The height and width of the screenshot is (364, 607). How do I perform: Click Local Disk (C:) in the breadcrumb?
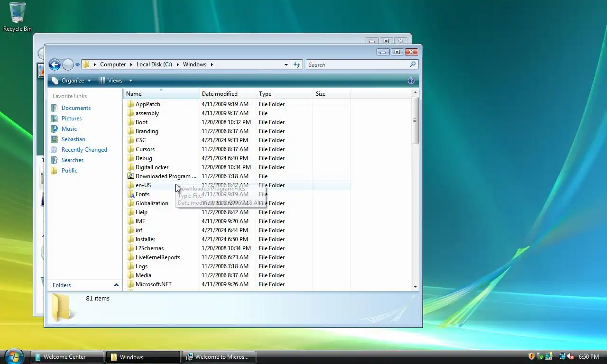154,64
